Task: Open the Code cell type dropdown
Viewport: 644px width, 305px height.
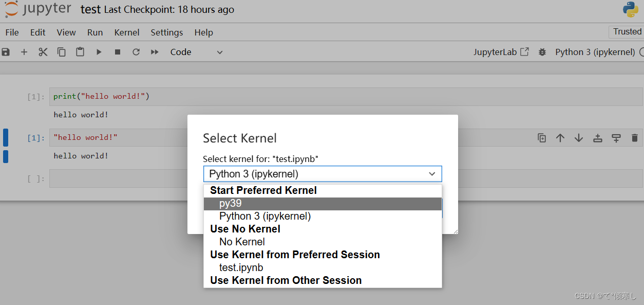Action: [x=197, y=52]
